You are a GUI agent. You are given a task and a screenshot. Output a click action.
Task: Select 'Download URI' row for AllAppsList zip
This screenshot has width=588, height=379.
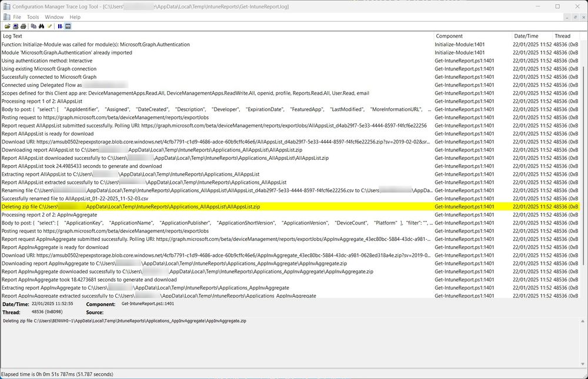point(290,142)
